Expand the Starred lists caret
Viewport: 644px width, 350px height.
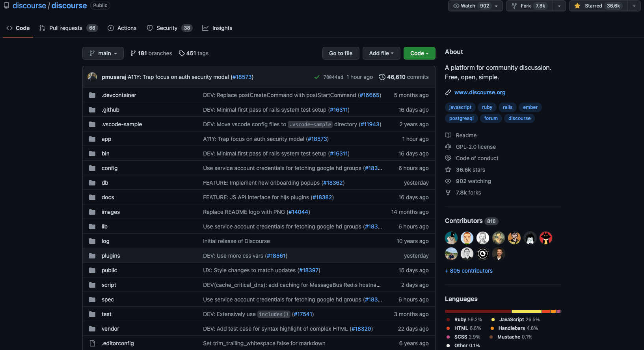(x=634, y=6)
